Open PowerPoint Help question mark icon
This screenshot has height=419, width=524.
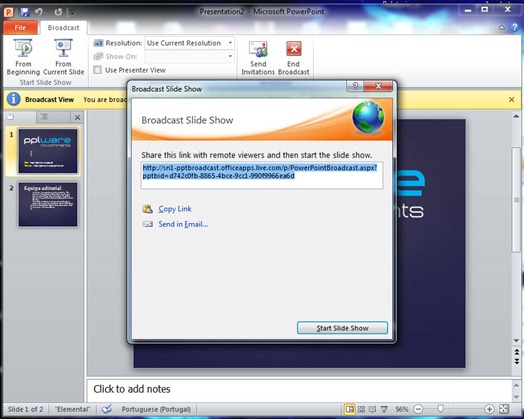click(x=515, y=27)
